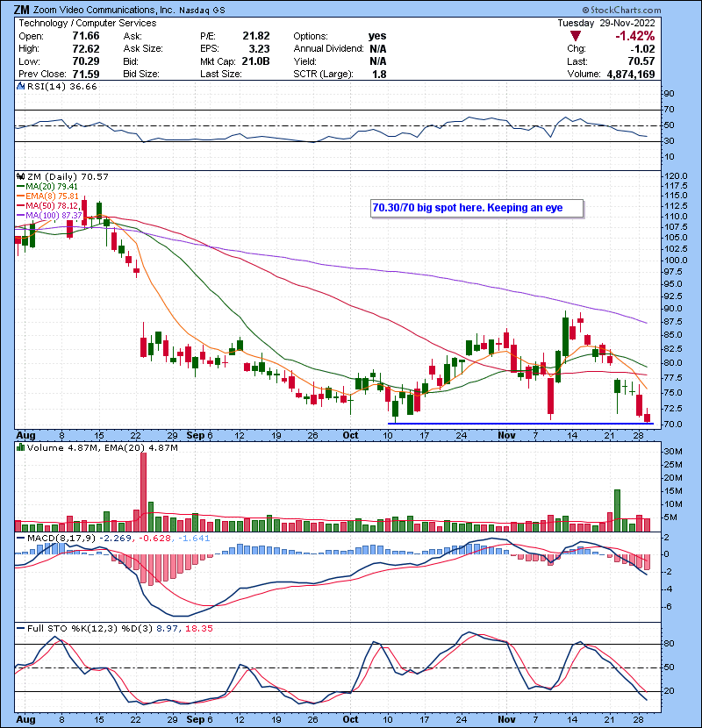
Task: Click the Chg value -1.02
Action: (x=642, y=49)
